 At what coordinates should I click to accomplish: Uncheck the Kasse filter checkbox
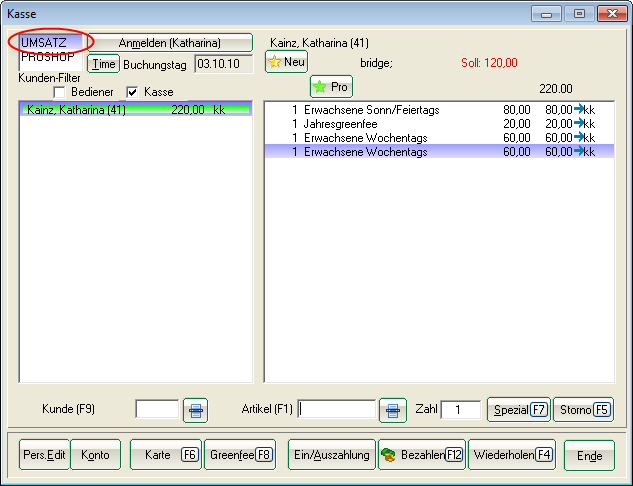[132, 92]
